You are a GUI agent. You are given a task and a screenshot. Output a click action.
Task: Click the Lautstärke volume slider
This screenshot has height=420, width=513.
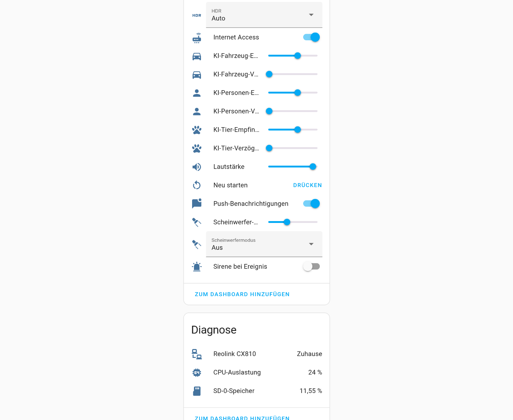[293, 167]
